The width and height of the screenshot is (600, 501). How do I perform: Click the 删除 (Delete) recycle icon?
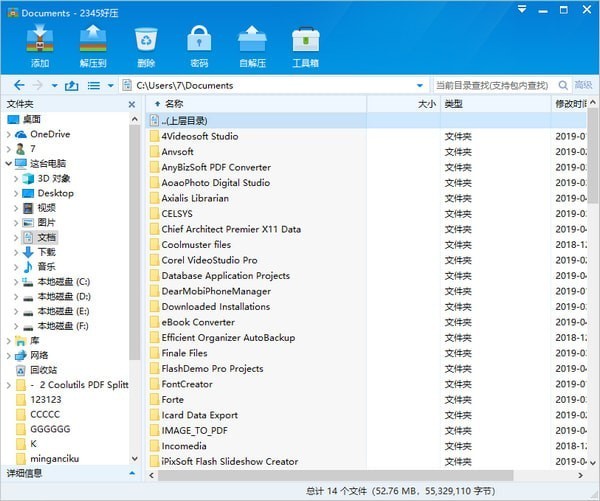click(x=146, y=46)
